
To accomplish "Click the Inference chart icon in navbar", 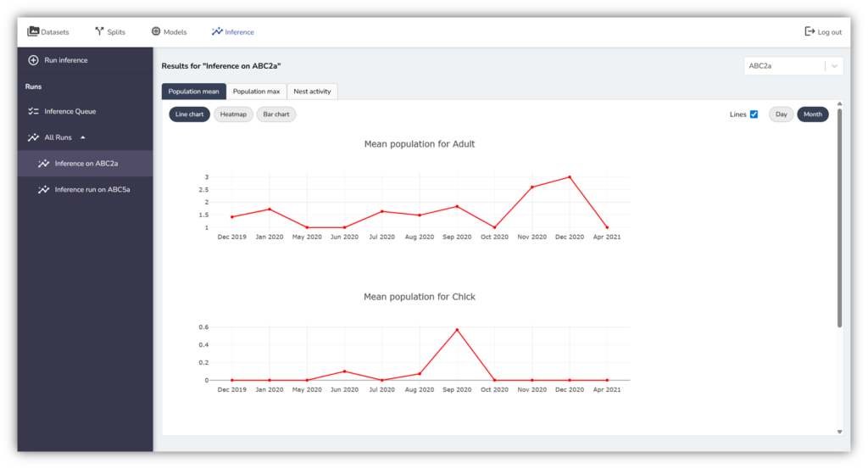I will tap(217, 31).
